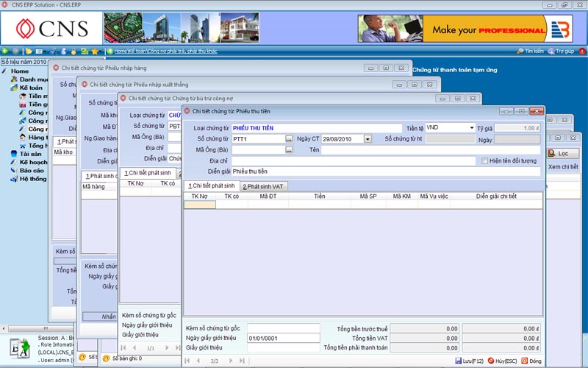Click the lookup button next to Mã Ông (Bà)
The height and width of the screenshot is (368, 588).
point(289,150)
